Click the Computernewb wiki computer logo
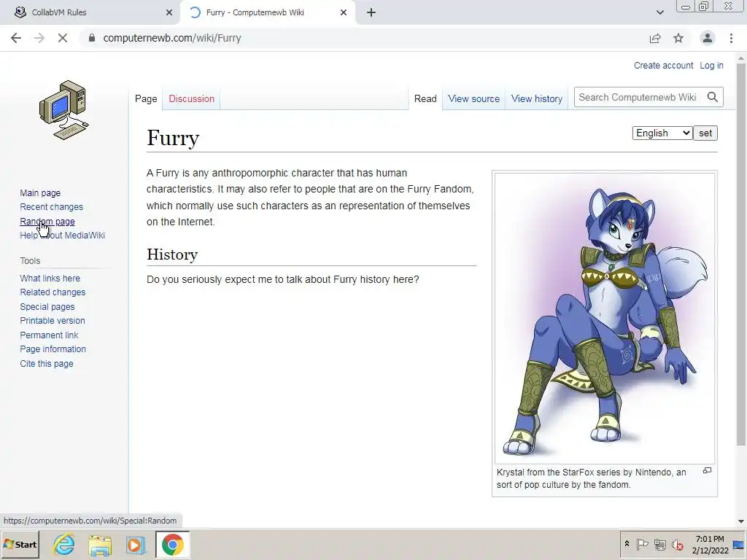This screenshot has height=560, width=747. click(64, 110)
